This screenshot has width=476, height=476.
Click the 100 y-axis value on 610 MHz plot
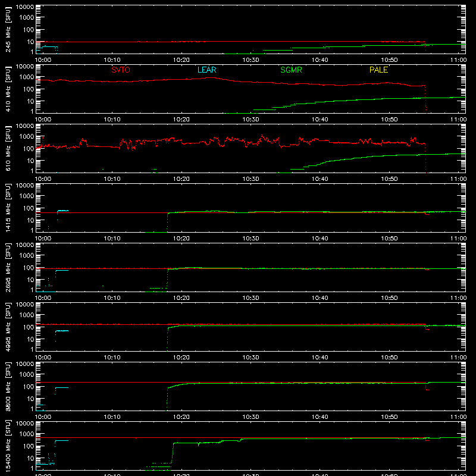coord(29,149)
